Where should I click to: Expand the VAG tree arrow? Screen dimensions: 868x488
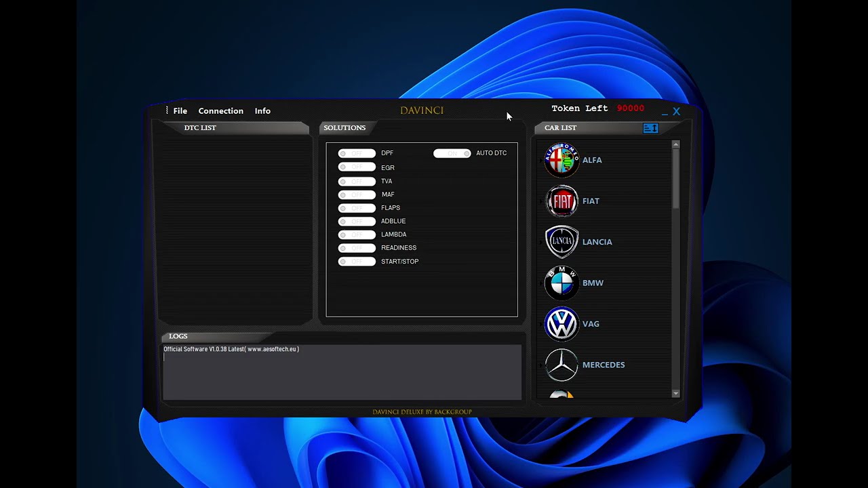pyautogui.click(x=541, y=324)
